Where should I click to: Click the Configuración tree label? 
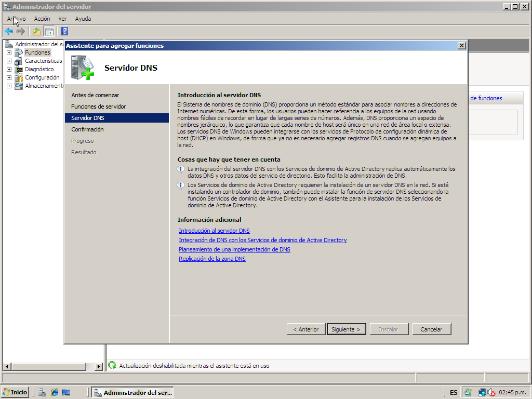coord(42,78)
